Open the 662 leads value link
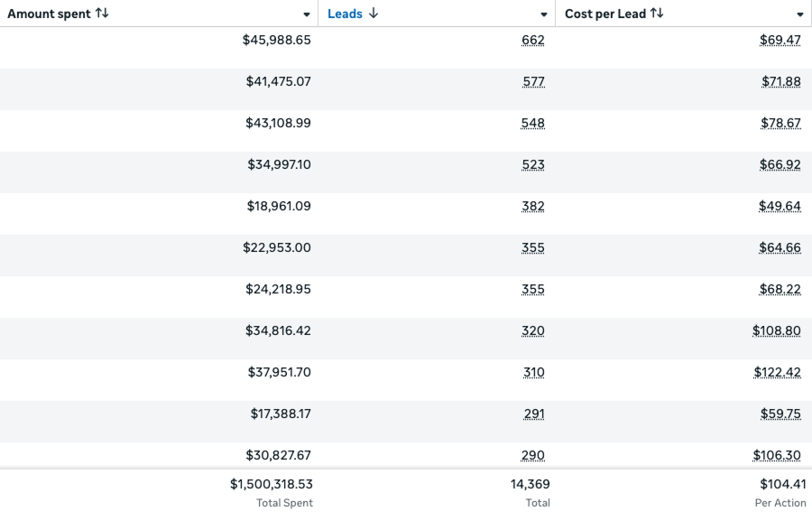The width and height of the screenshot is (812, 530). click(x=533, y=40)
